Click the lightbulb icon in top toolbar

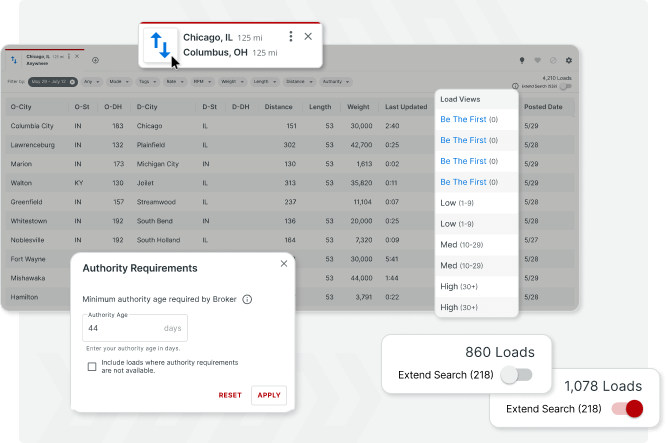(x=521, y=60)
